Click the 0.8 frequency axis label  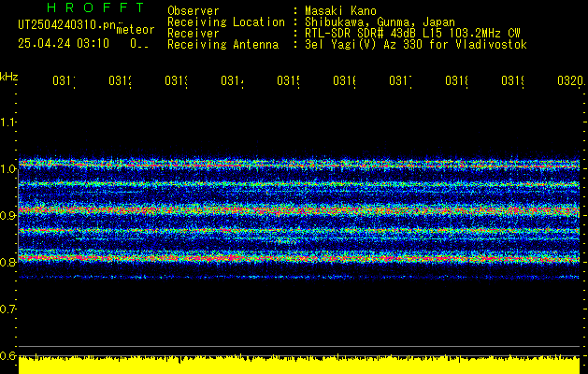[x=8, y=262]
